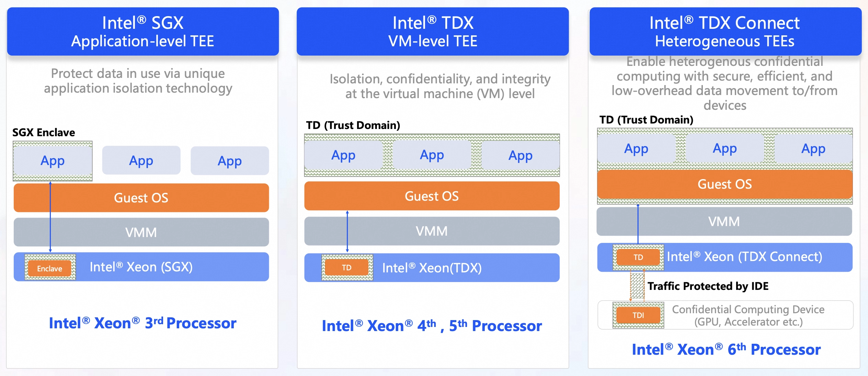Viewport: 868px width, 376px height.
Task: Select the Intel TDX Connect Heterogeneous TEEs header
Action: click(724, 32)
